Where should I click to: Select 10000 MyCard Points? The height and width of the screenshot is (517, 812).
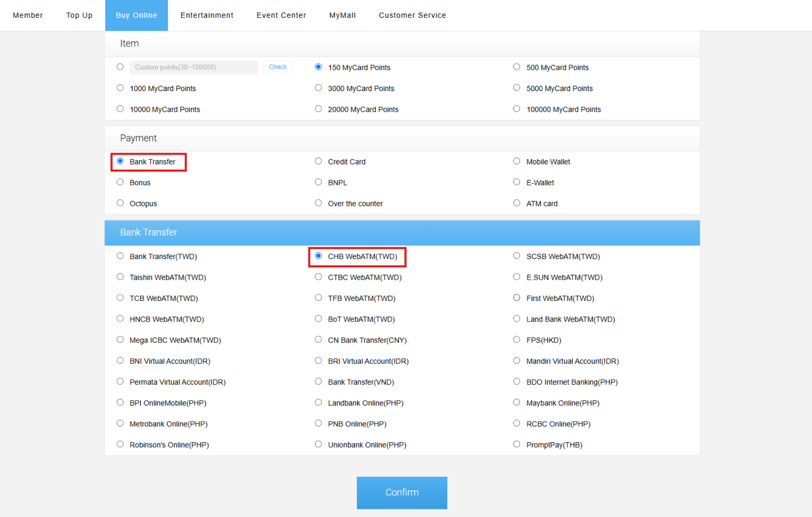(120, 109)
